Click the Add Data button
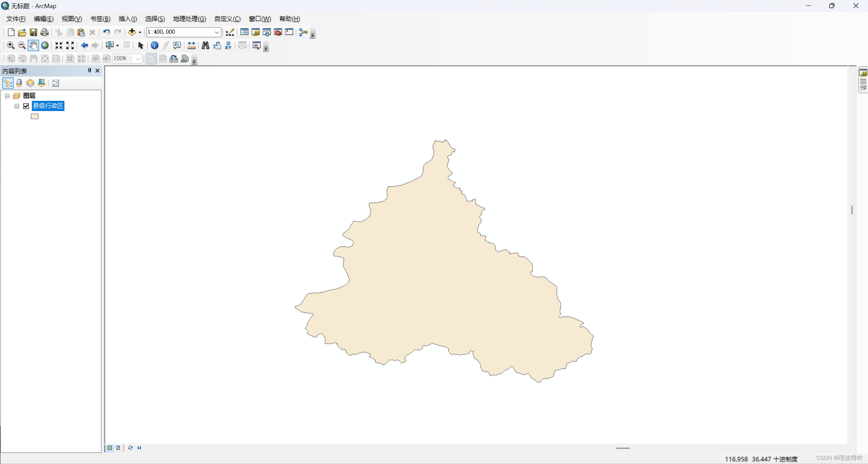 click(132, 32)
